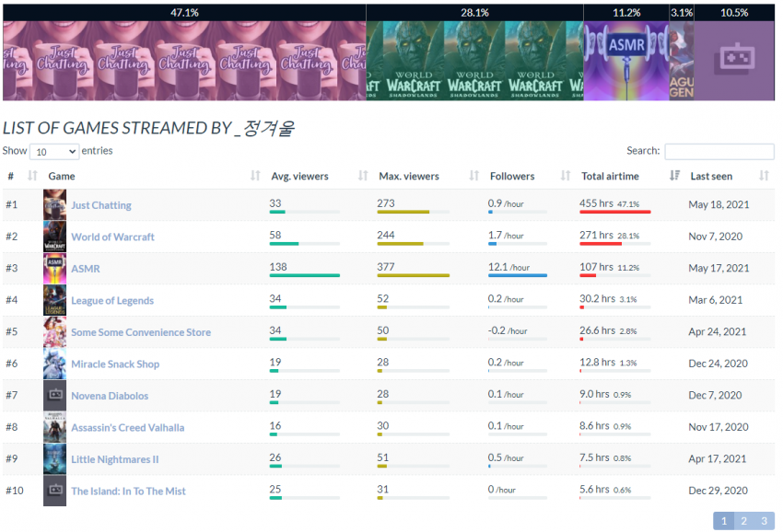Focus the Search input field
783x532 pixels.
pyautogui.click(x=719, y=151)
